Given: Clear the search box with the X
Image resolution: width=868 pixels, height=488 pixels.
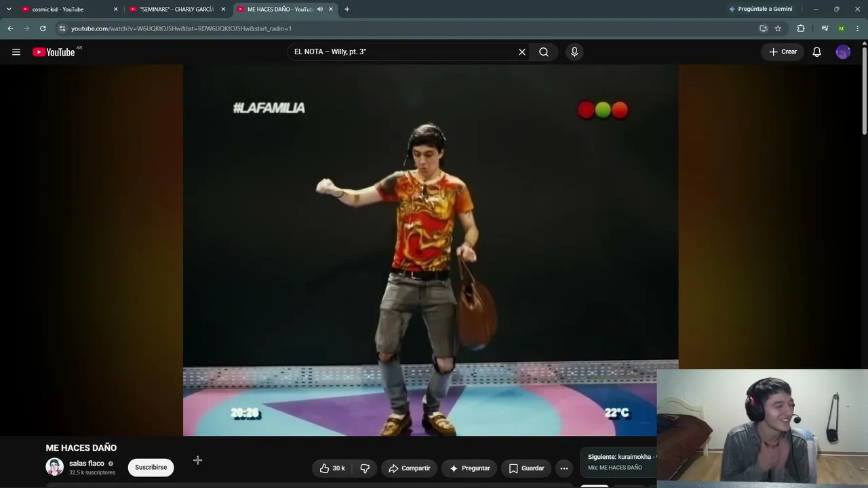Looking at the screenshot, I should [522, 52].
